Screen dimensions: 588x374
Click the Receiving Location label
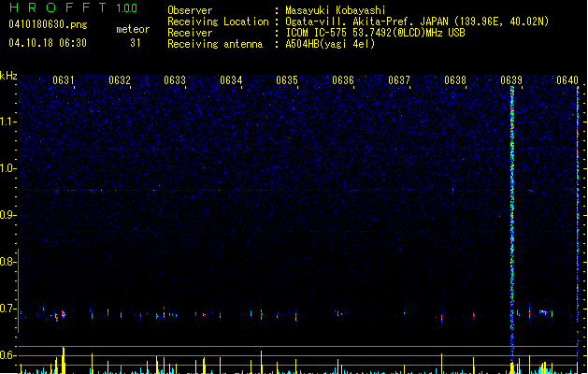coord(218,22)
